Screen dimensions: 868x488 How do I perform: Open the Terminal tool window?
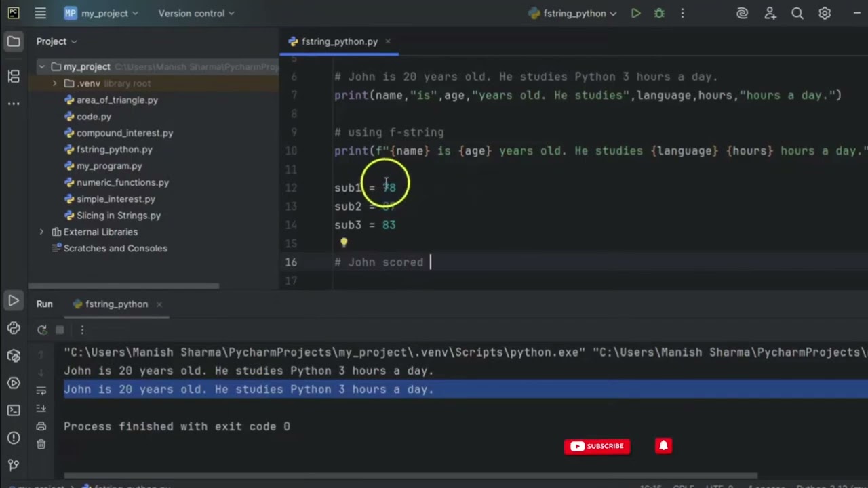14,410
